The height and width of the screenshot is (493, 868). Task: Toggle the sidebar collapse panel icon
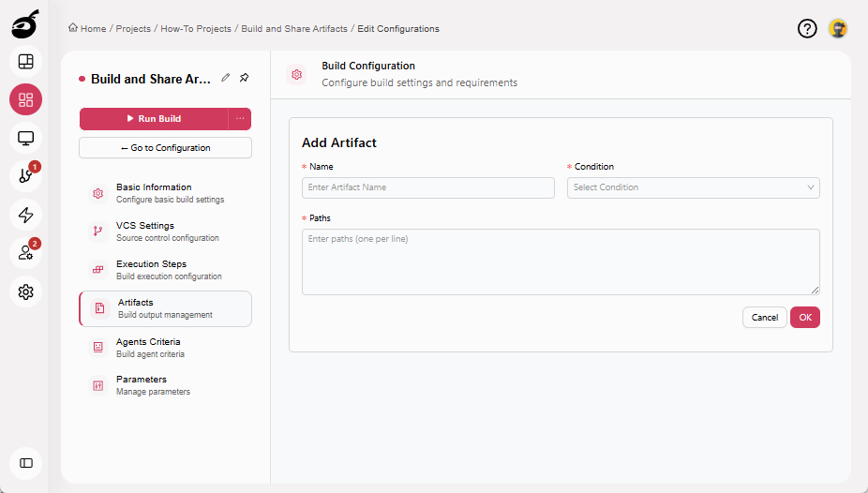point(25,463)
